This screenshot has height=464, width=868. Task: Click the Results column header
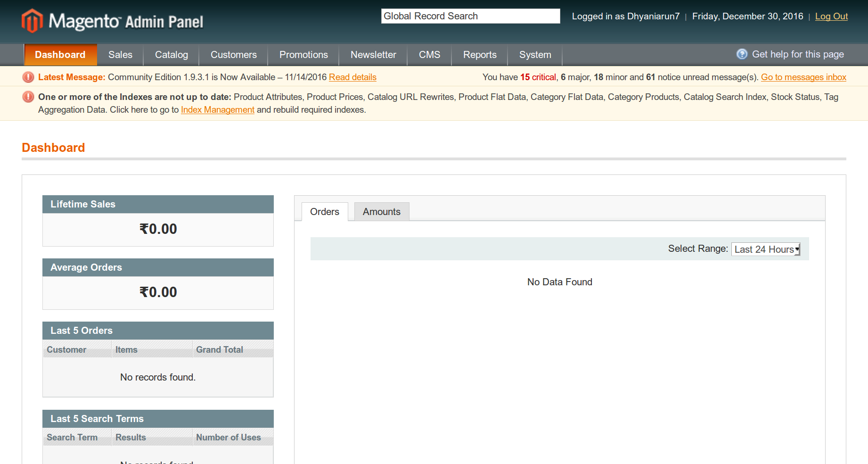click(x=152, y=437)
